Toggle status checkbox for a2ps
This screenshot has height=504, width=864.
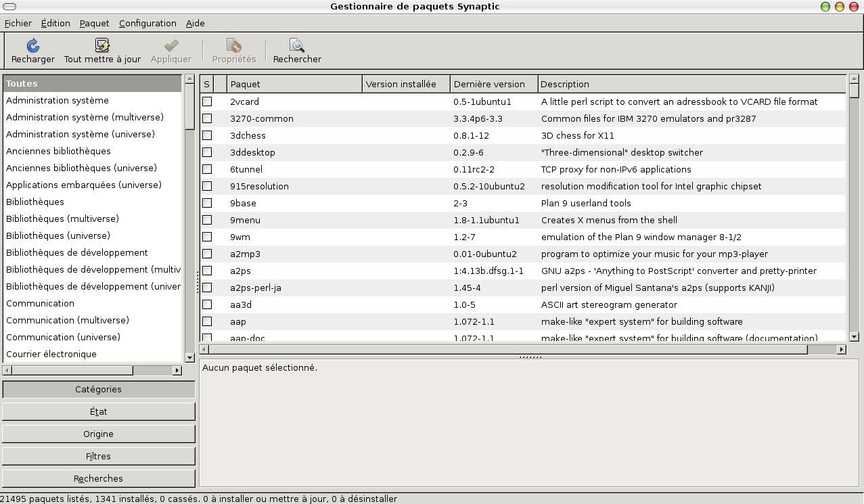(x=207, y=271)
